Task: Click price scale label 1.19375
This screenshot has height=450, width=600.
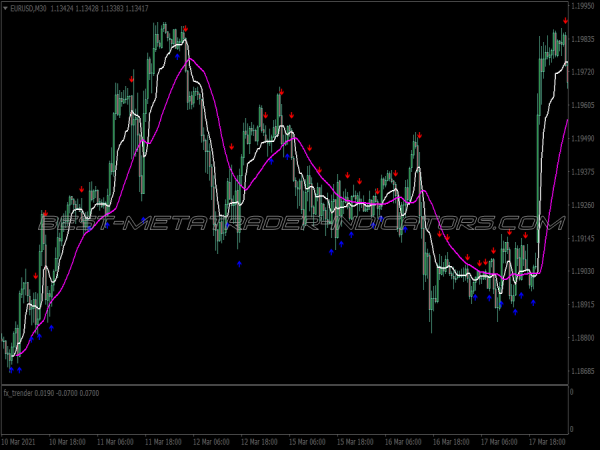Action: coord(583,172)
